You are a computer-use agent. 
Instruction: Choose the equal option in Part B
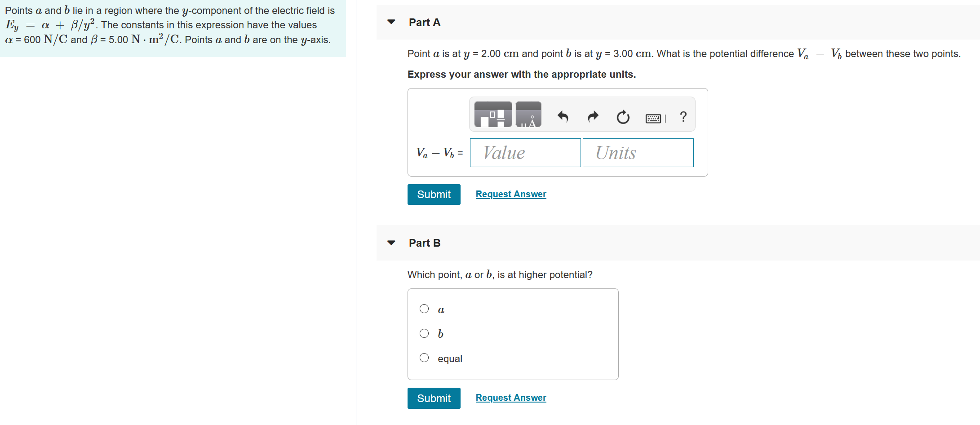click(424, 357)
